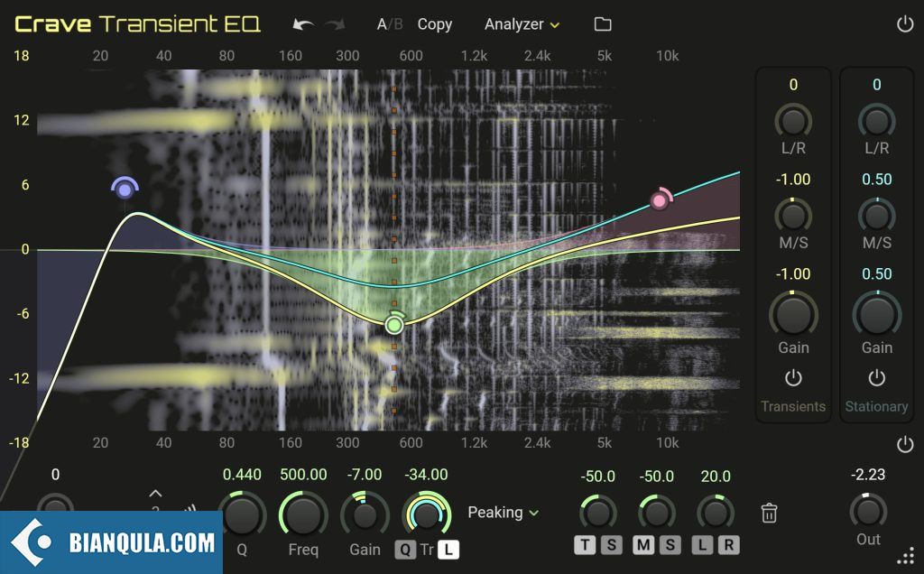
Task: Toggle the R channel button
Action: click(729, 545)
